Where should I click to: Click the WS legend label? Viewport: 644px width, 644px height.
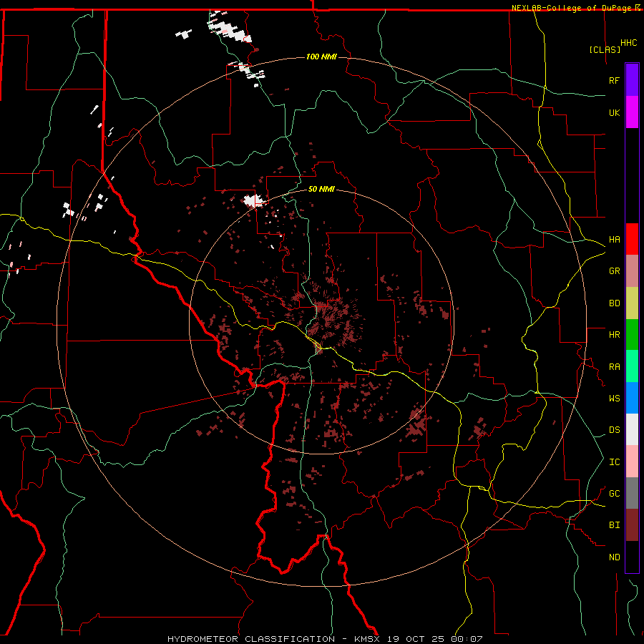614,399
